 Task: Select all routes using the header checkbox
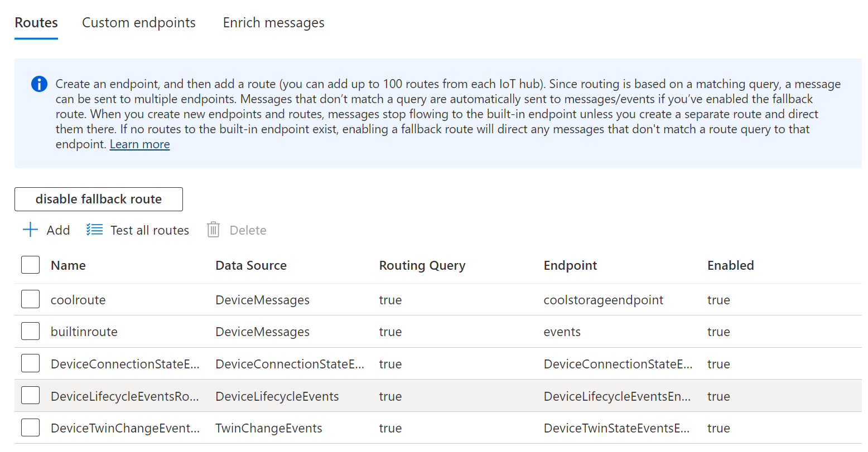(30, 265)
